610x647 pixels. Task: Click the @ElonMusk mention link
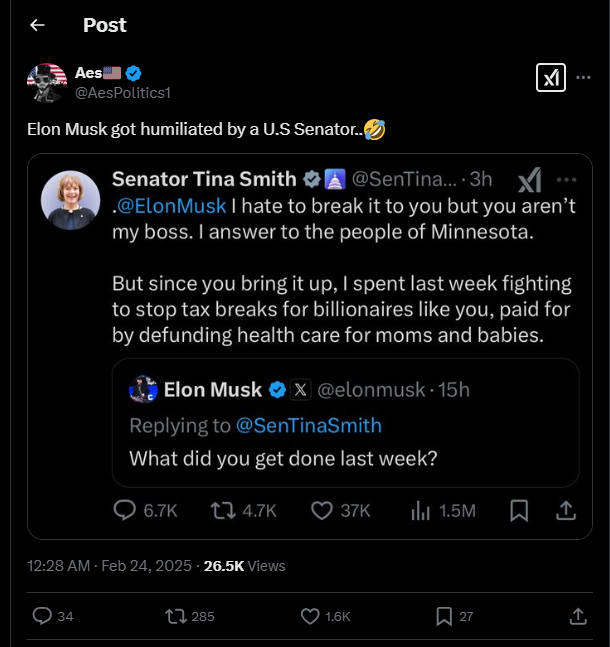(172, 208)
